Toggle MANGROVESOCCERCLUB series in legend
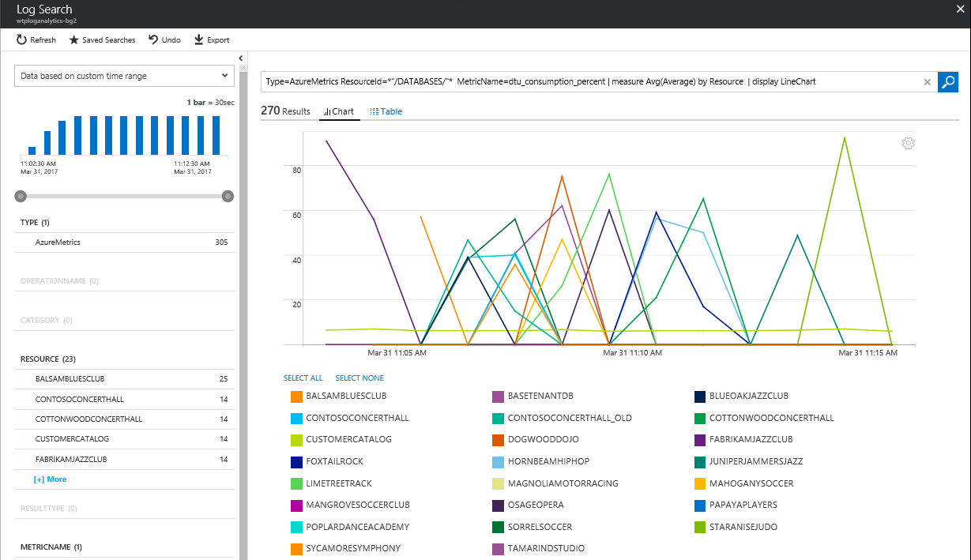 [x=350, y=505]
